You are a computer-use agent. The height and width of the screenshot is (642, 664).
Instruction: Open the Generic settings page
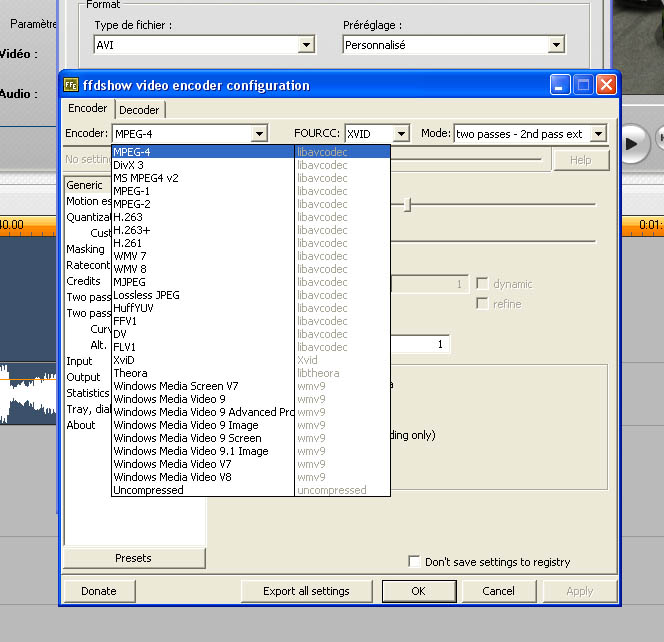(x=85, y=185)
